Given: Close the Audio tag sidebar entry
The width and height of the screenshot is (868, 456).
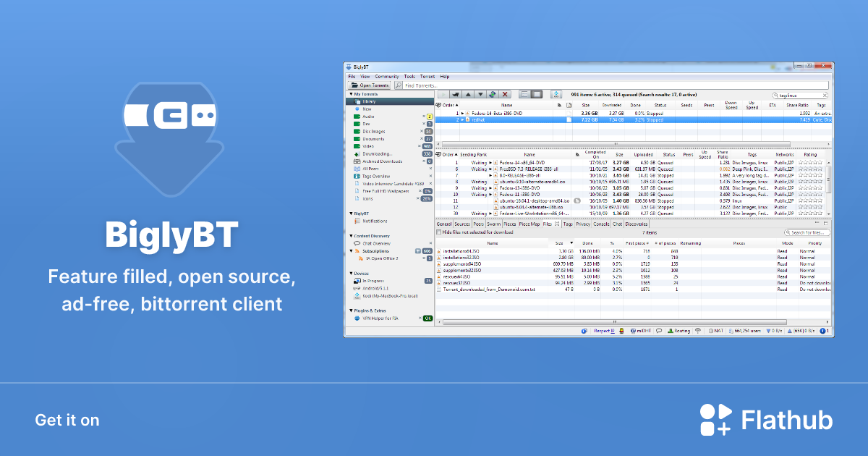Looking at the screenshot, I should tap(423, 117).
